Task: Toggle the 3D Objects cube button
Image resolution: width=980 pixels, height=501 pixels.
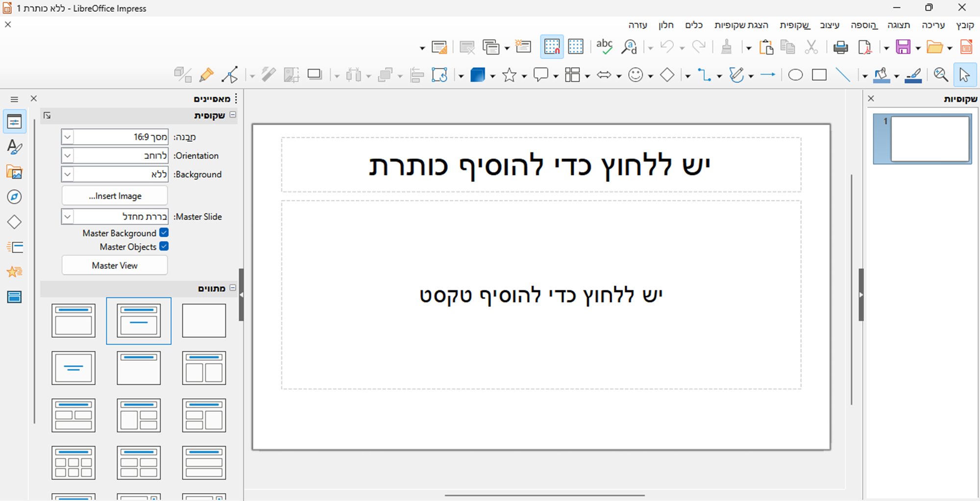Action: [477, 75]
